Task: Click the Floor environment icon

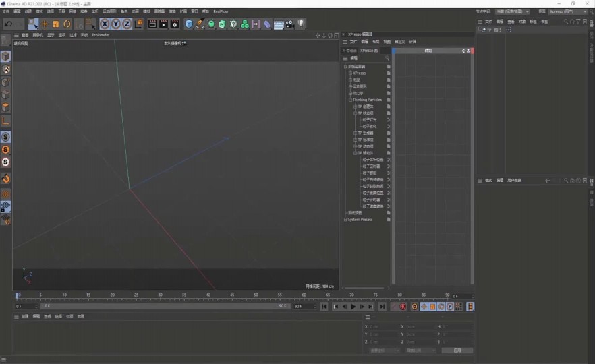Action: coord(279,24)
